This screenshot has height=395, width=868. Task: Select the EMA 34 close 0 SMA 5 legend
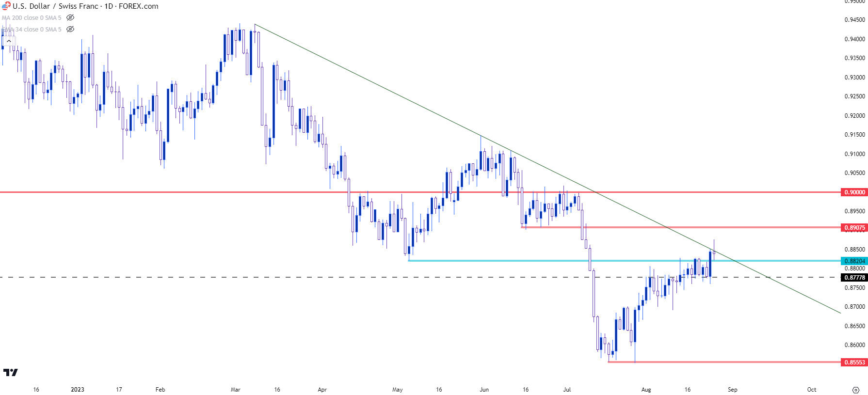(32, 30)
